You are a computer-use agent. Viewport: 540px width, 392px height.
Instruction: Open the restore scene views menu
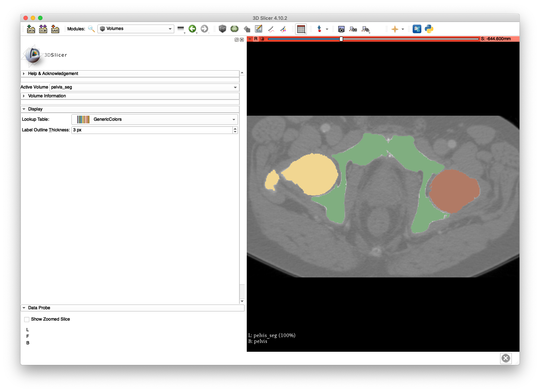[x=366, y=29]
